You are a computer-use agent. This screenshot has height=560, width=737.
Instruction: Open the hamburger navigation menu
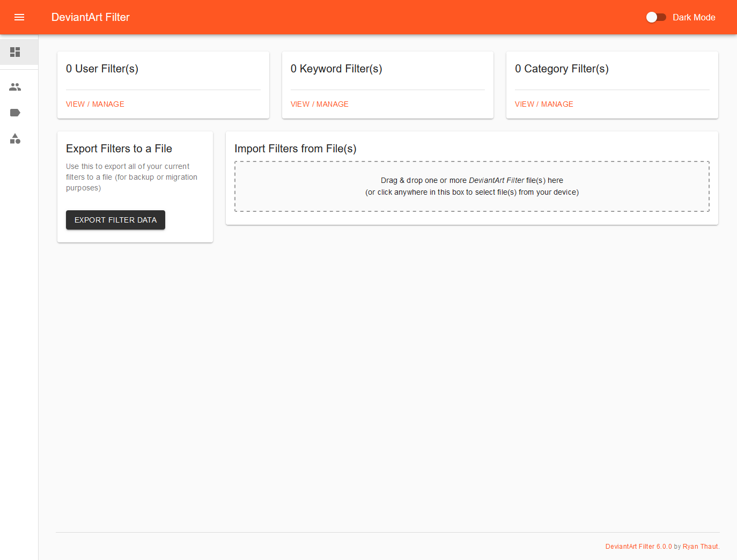click(x=19, y=17)
